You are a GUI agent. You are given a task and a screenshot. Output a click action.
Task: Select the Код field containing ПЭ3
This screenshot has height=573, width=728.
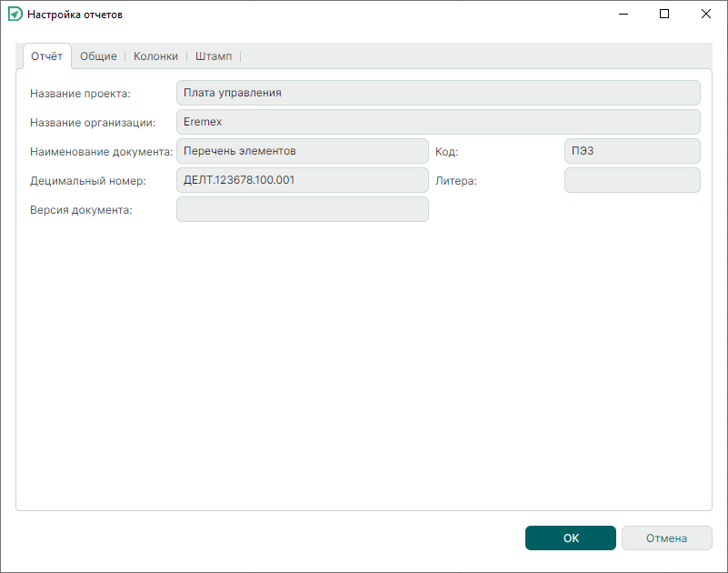632,151
